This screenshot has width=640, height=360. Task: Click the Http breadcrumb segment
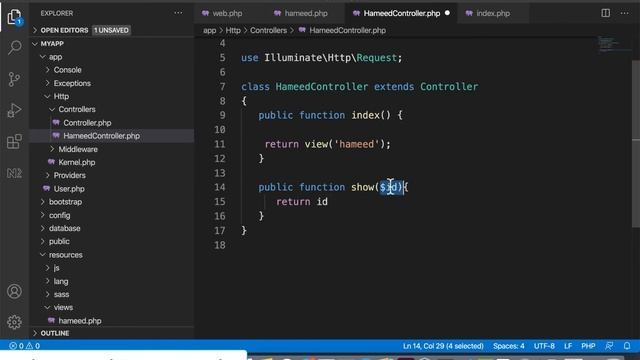233,30
